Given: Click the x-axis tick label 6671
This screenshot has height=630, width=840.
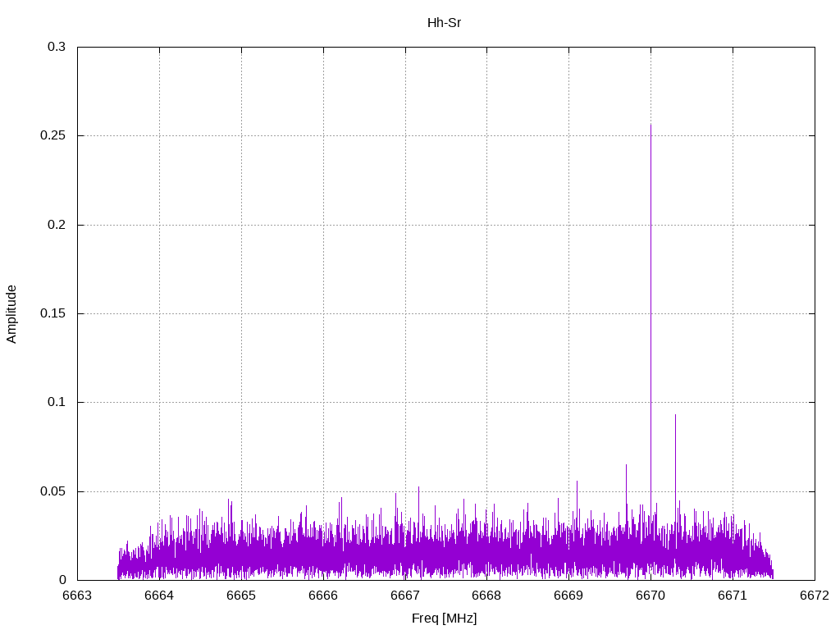Looking at the screenshot, I should coord(733,596).
